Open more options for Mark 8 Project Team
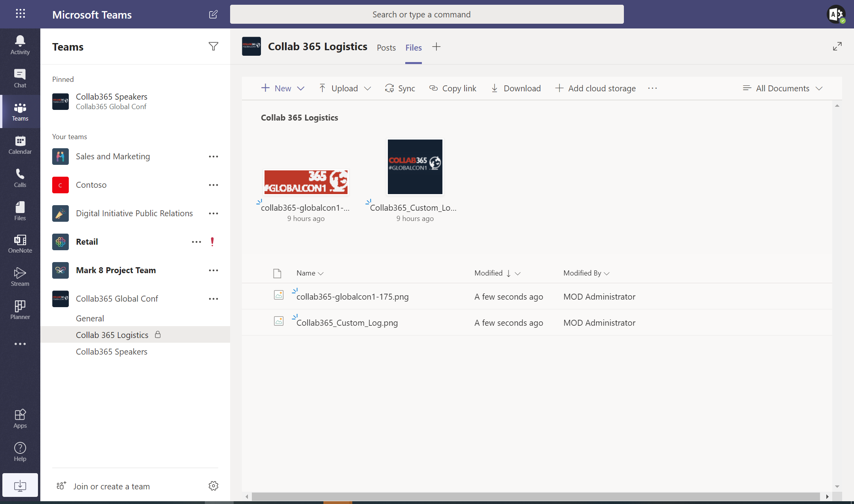 click(213, 270)
